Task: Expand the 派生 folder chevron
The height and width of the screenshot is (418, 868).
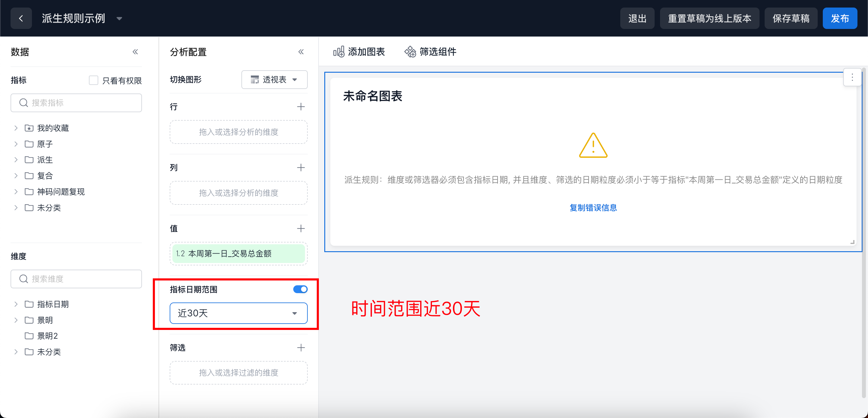Action: coord(16,160)
